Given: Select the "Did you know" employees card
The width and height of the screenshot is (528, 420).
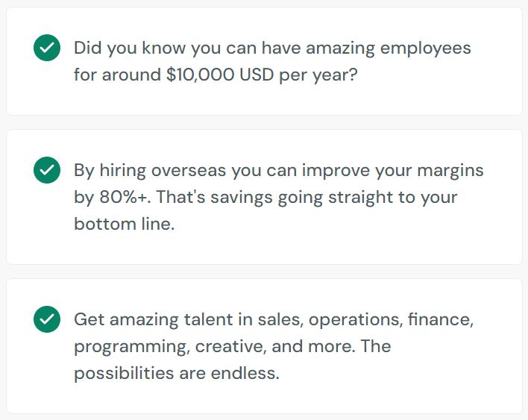Looking at the screenshot, I should (x=264, y=61).
